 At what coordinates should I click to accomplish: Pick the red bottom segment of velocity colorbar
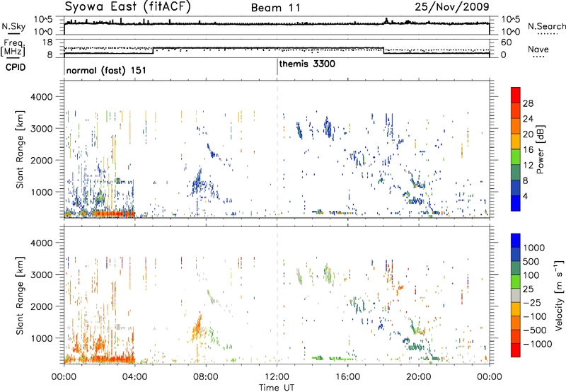516,350
